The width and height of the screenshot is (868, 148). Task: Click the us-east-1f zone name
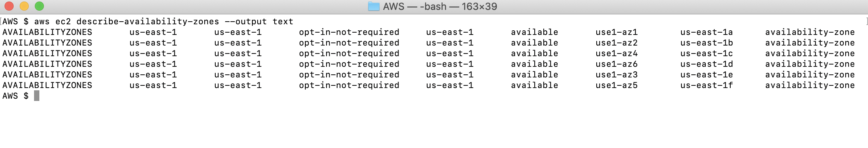(x=706, y=85)
